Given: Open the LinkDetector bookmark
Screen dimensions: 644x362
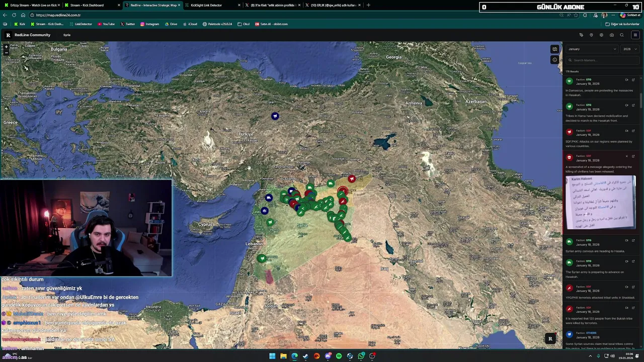Looking at the screenshot, I should click(x=80, y=24).
